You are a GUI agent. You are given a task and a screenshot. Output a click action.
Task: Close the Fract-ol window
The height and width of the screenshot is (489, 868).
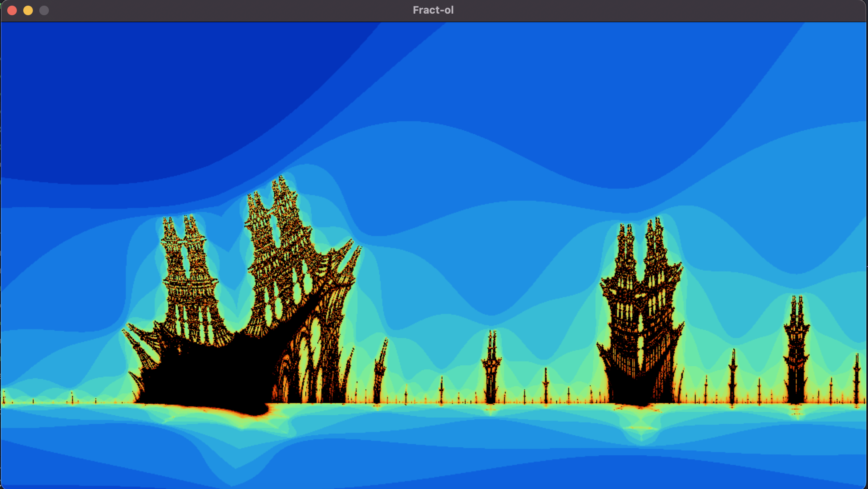(12, 10)
